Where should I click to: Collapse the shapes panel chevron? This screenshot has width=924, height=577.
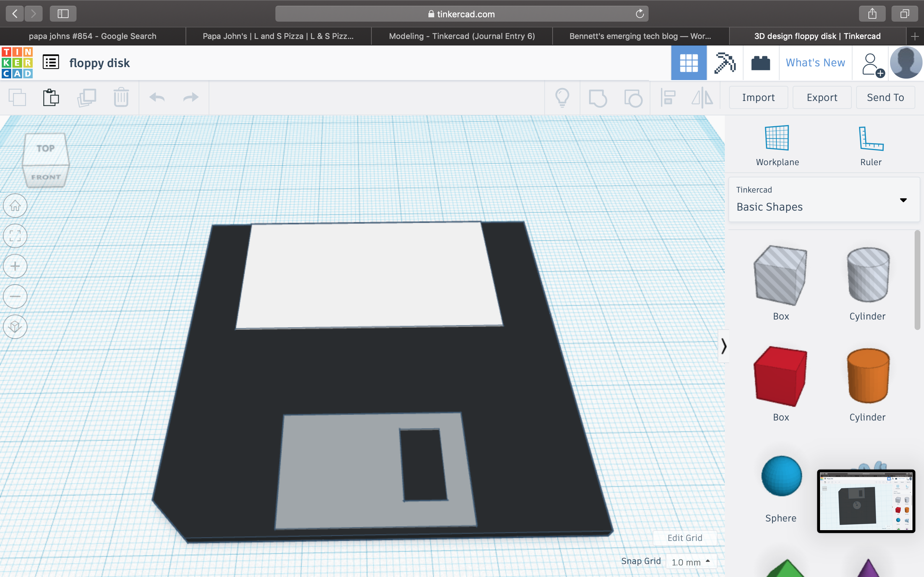(724, 346)
